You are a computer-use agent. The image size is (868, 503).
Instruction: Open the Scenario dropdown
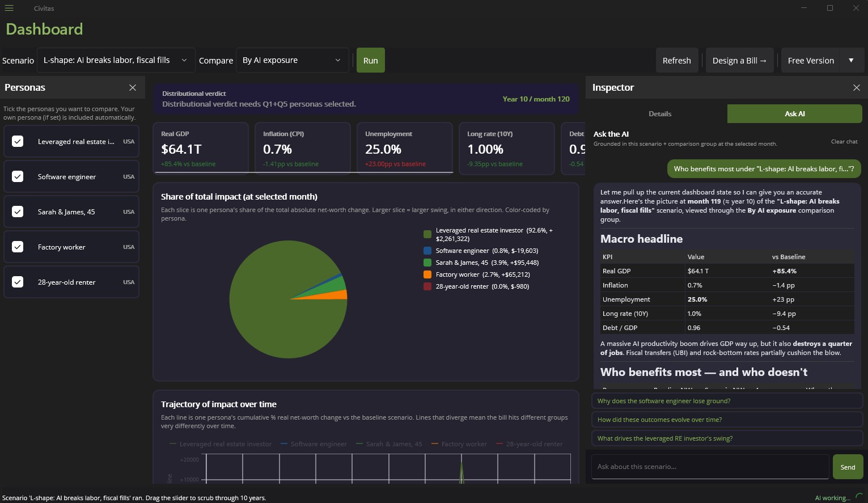[x=116, y=60]
